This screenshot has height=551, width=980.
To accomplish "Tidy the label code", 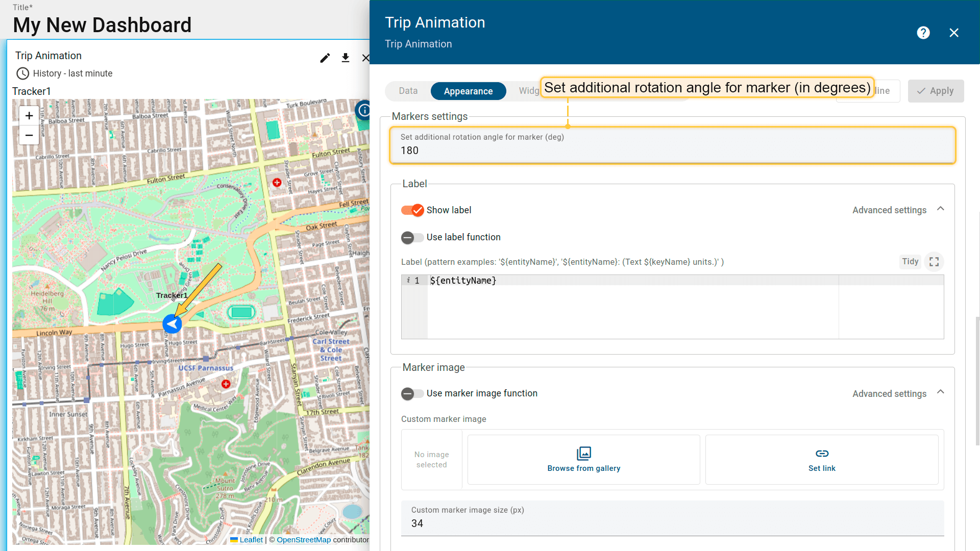I will tap(910, 262).
